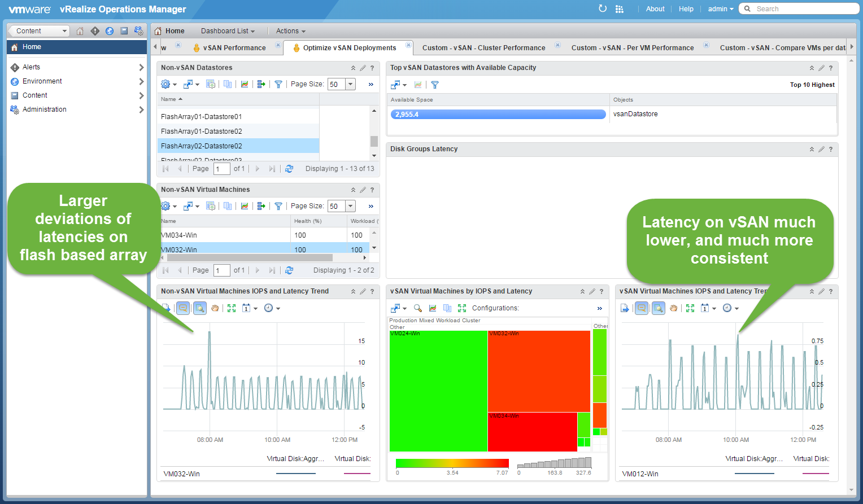
Task: Click filter icon in Top vSAN Datastores widget
Action: coord(435,85)
